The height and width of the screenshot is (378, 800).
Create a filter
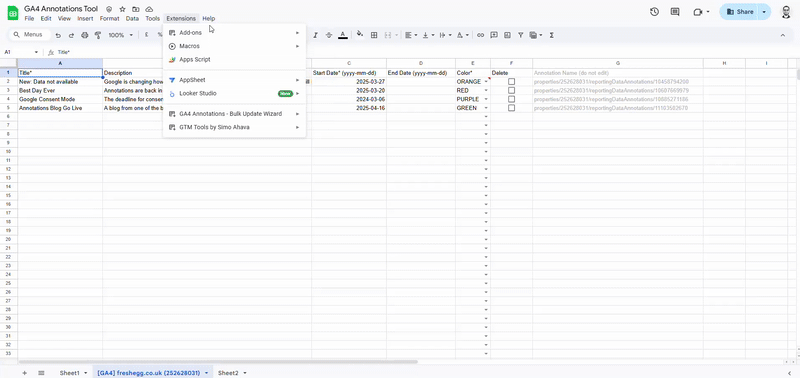(520, 35)
